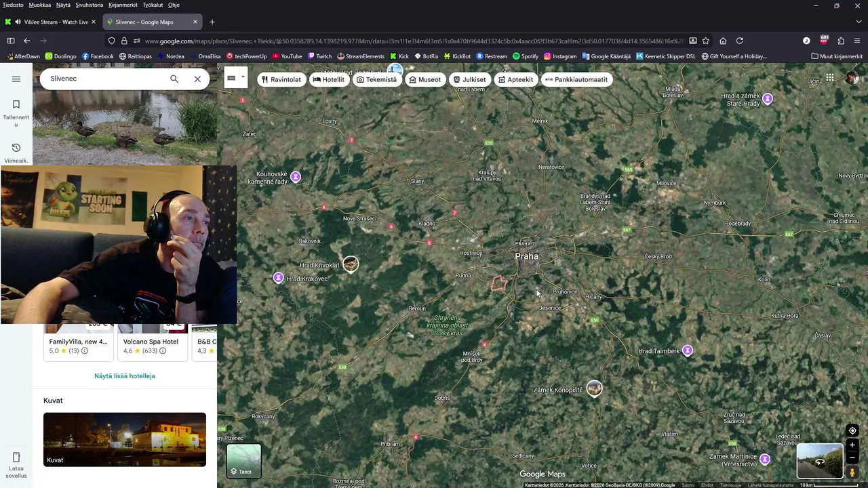
Task: Click Hrad Křivoklát photo marker
Action: (351, 264)
